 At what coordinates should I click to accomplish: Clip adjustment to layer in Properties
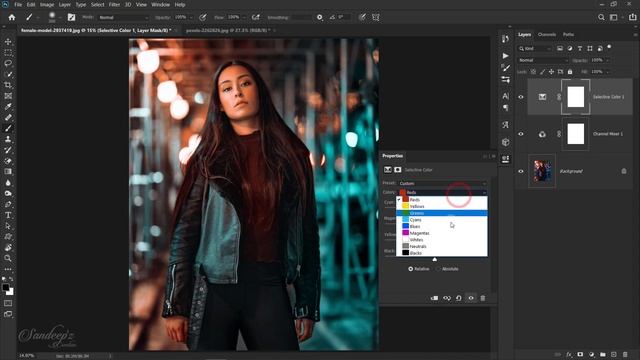click(x=434, y=298)
